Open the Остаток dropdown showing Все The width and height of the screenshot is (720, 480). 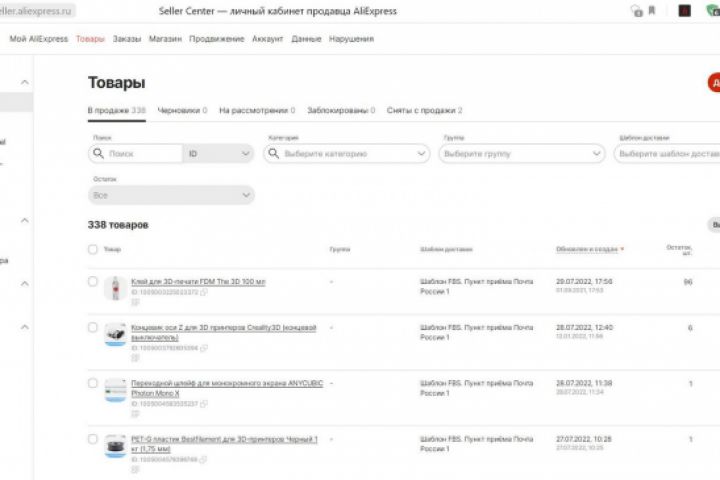pos(171,195)
